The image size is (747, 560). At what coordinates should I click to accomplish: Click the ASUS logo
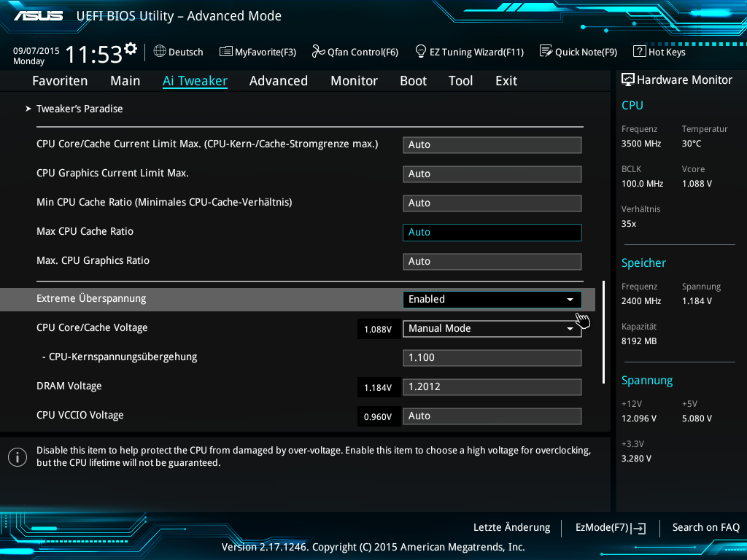point(38,16)
